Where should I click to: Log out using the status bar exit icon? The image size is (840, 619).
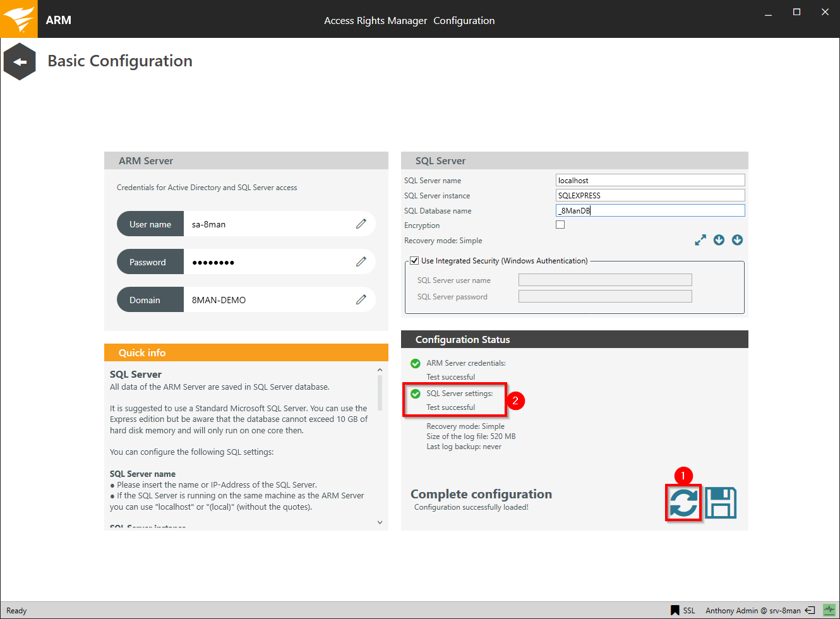point(810,610)
